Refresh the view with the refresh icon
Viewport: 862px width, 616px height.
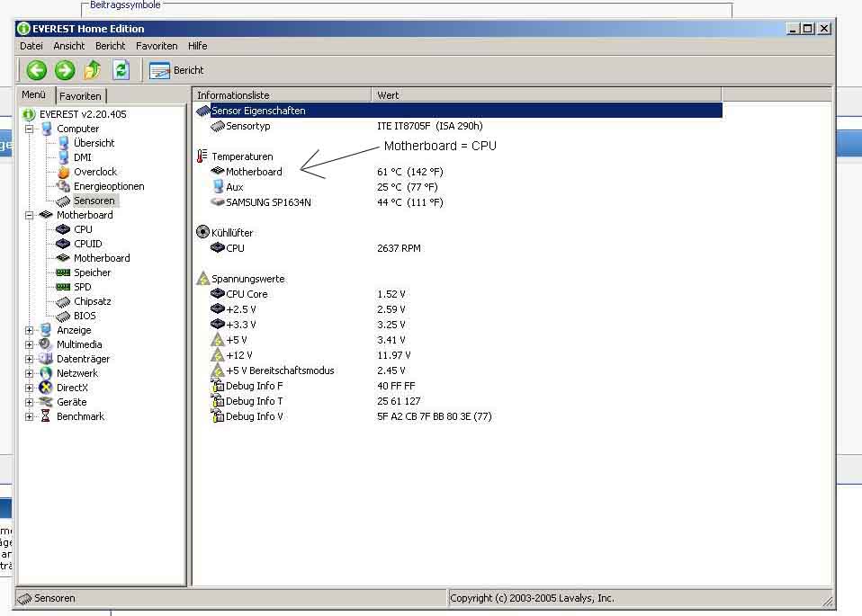coord(121,70)
